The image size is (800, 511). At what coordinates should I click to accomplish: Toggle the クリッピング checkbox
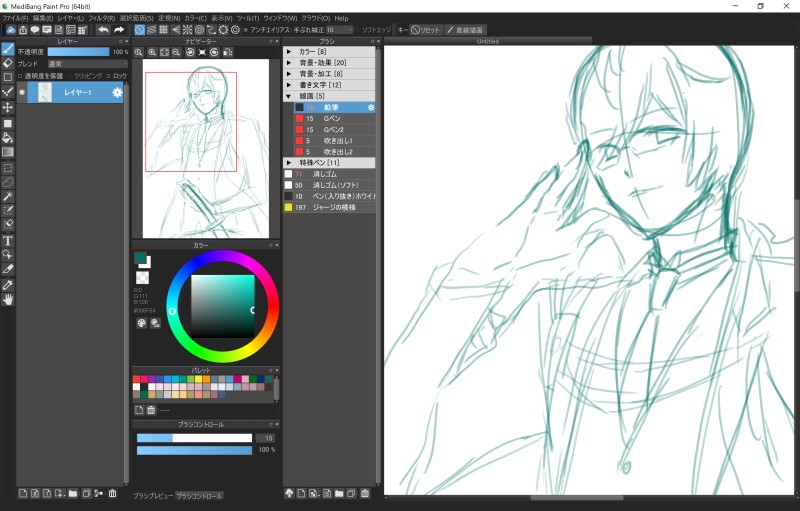[x=70, y=76]
